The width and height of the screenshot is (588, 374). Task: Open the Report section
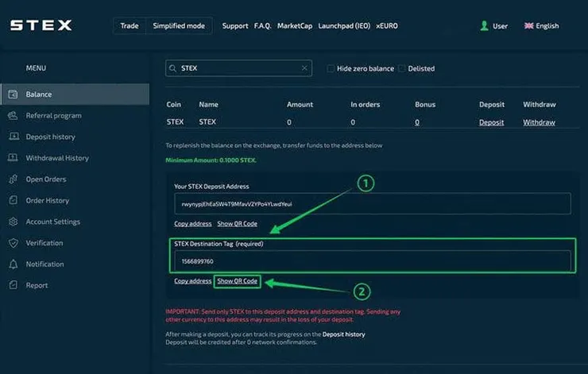click(37, 285)
